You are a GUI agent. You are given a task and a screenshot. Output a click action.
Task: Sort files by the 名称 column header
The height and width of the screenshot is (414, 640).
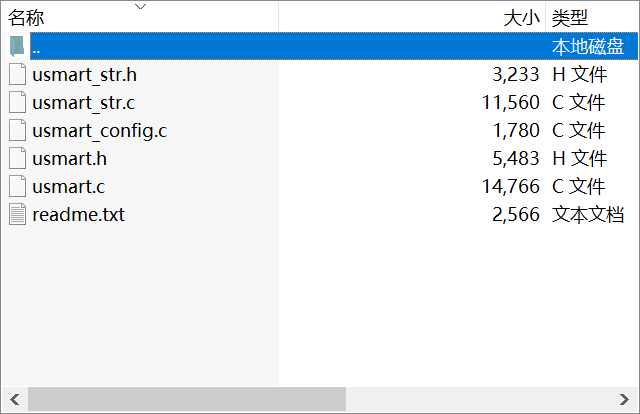coord(28,18)
